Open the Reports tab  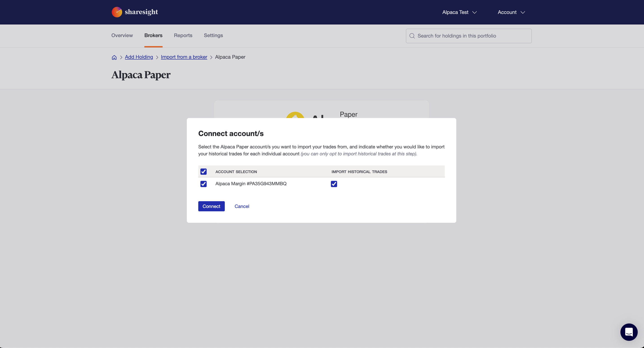point(183,35)
